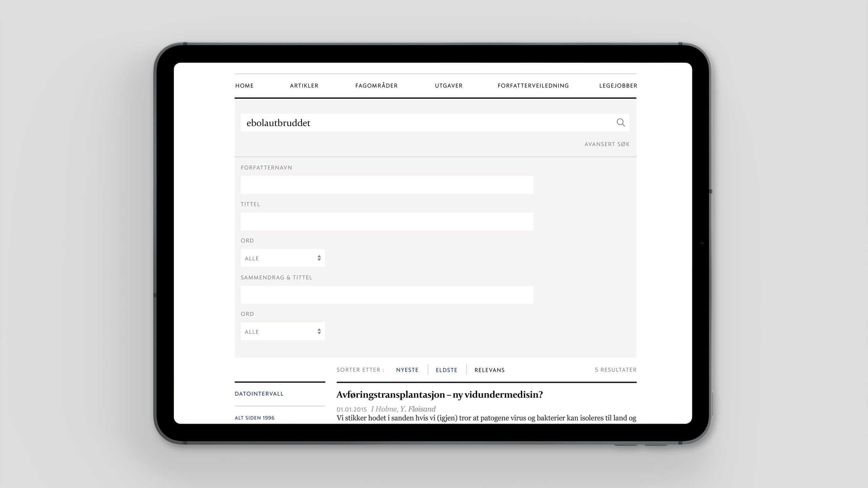Click the author names I Holme, Y. Fløisand
868x488 pixels.
tap(403, 409)
